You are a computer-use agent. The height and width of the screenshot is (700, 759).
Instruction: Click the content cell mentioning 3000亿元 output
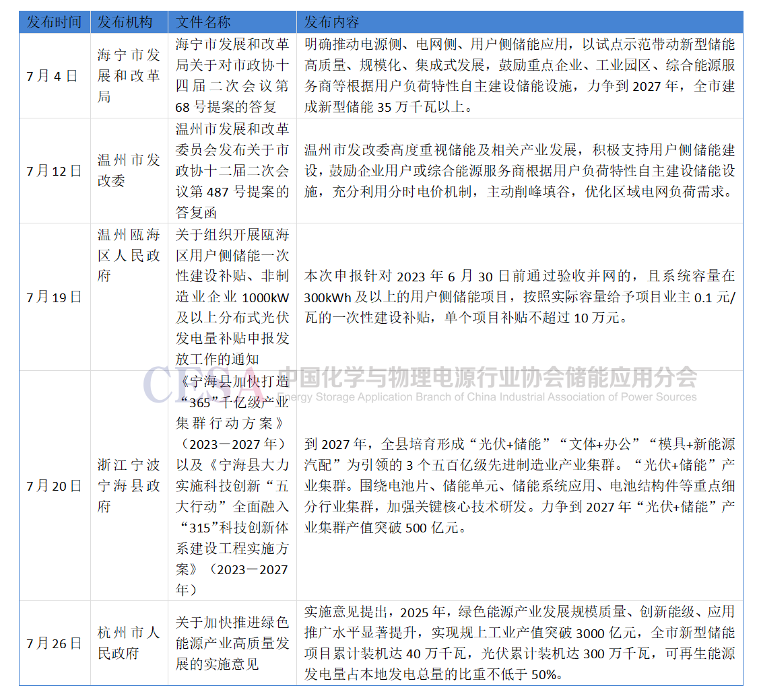519,643
